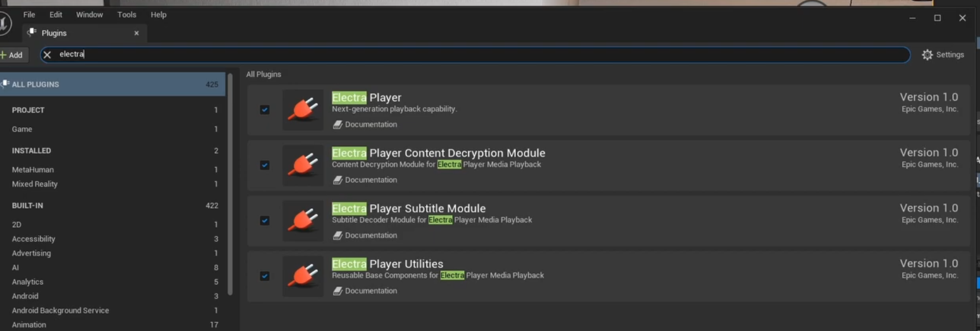Select the Android Background Service category
This screenshot has height=331, width=980.
pyautogui.click(x=113, y=311)
